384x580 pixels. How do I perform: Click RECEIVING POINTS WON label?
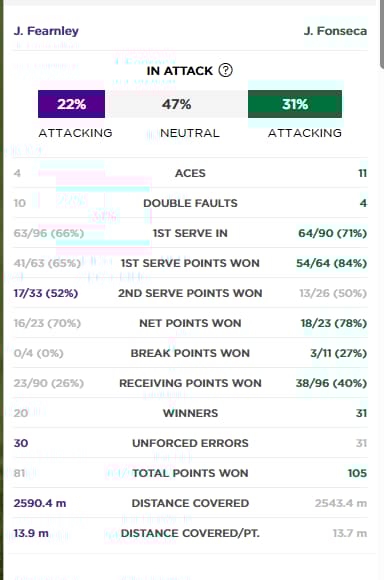(x=190, y=383)
